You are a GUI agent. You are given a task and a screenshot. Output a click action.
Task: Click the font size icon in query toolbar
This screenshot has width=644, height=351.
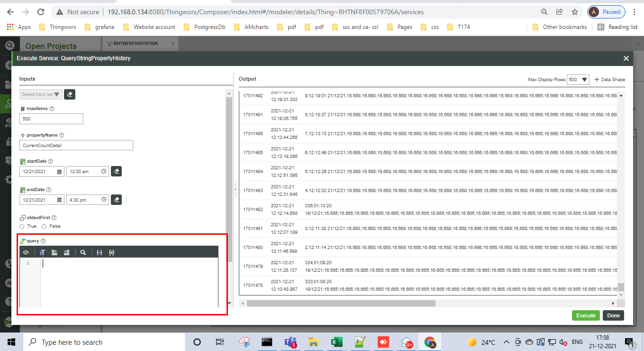click(x=42, y=253)
